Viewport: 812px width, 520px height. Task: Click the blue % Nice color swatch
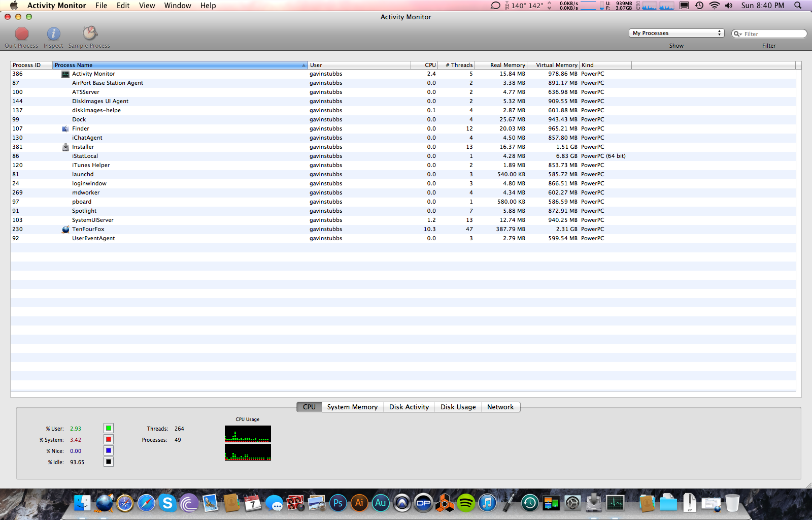(x=109, y=451)
